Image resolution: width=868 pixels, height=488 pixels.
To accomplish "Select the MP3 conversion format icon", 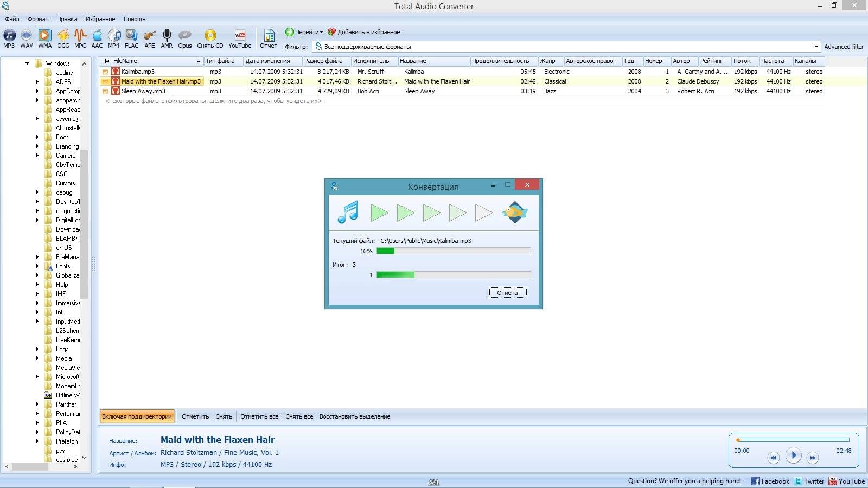I will click(9, 38).
